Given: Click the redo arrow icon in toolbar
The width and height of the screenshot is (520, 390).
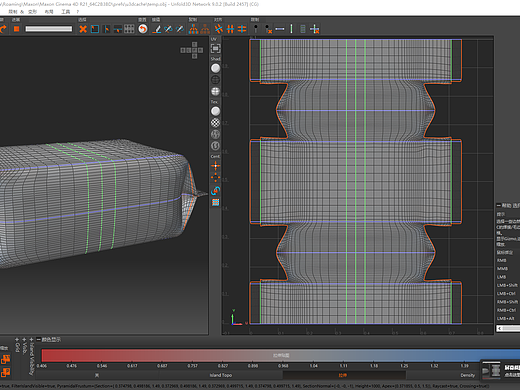Looking at the screenshot, I should tap(3, 29).
